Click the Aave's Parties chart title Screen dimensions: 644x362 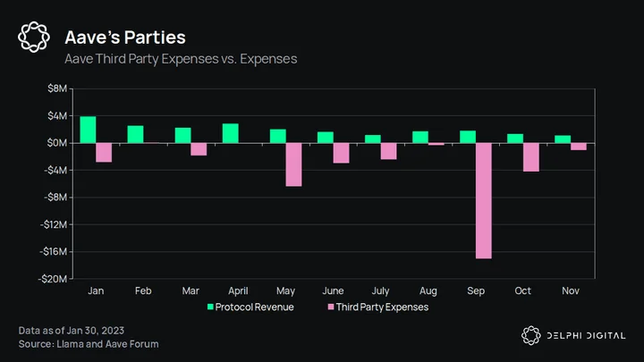[125, 38]
